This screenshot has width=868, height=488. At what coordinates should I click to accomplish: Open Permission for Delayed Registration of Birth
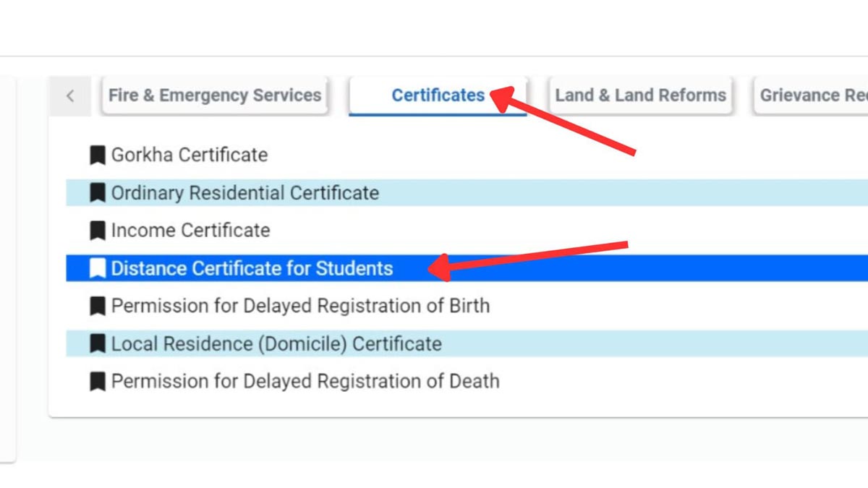(300, 305)
